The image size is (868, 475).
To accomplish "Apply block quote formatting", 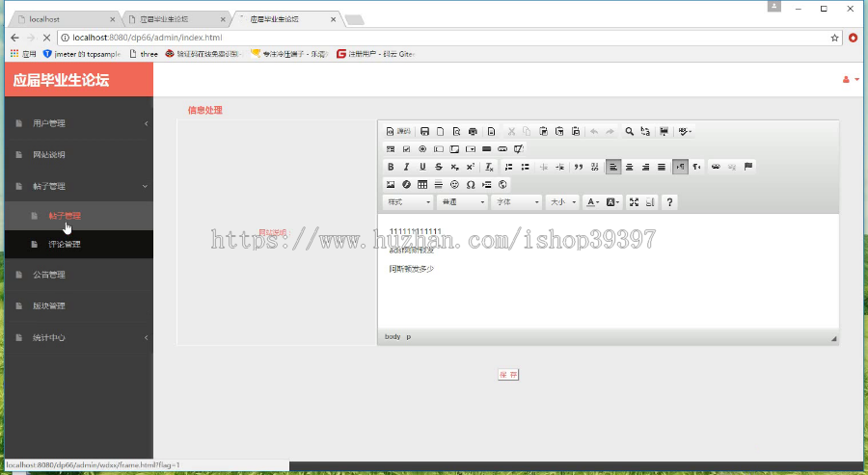I will [x=579, y=167].
